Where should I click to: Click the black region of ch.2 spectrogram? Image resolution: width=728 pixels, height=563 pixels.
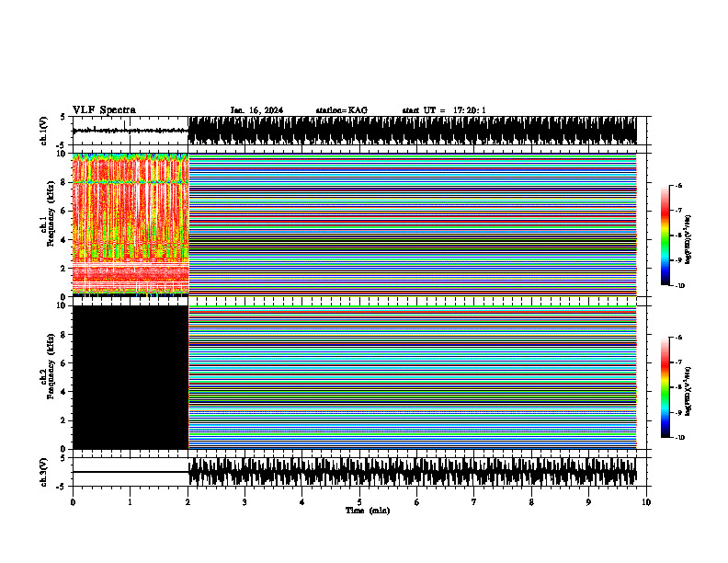[x=131, y=377]
